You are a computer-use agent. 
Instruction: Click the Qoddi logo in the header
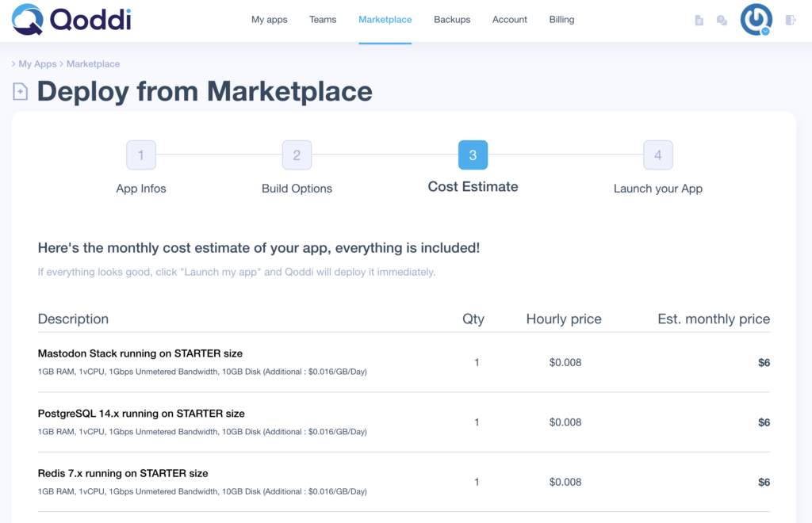[x=71, y=20]
